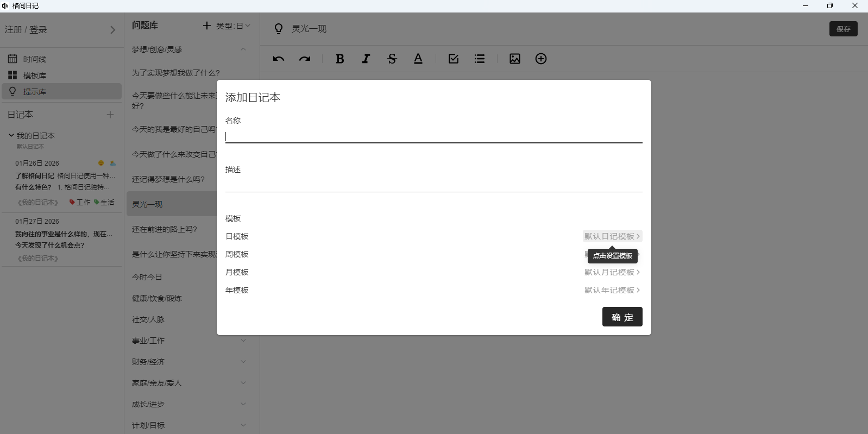Image resolution: width=868 pixels, height=434 pixels.
Task: Apply strikethrough formatting
Action: 392,59
